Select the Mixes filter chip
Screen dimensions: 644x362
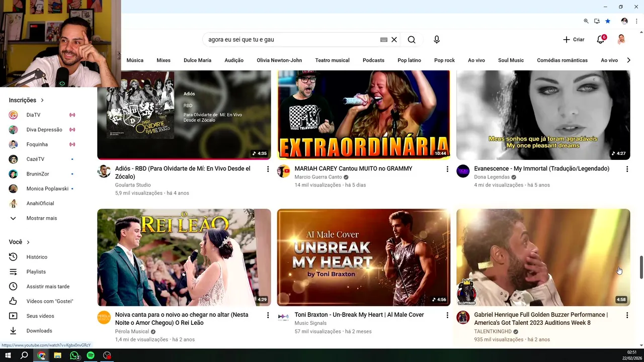[x=164, y=60]
